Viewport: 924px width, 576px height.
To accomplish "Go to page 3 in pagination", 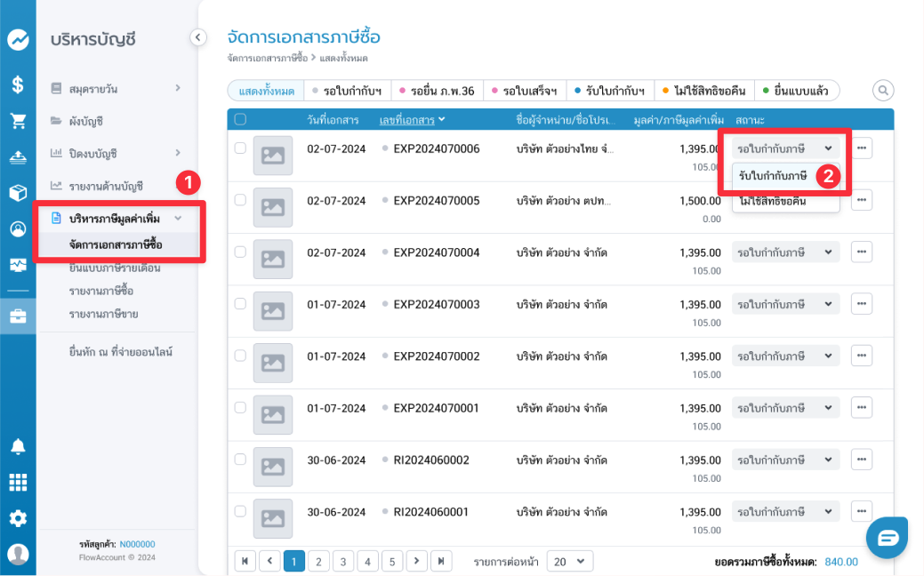I will coord(342,561).
